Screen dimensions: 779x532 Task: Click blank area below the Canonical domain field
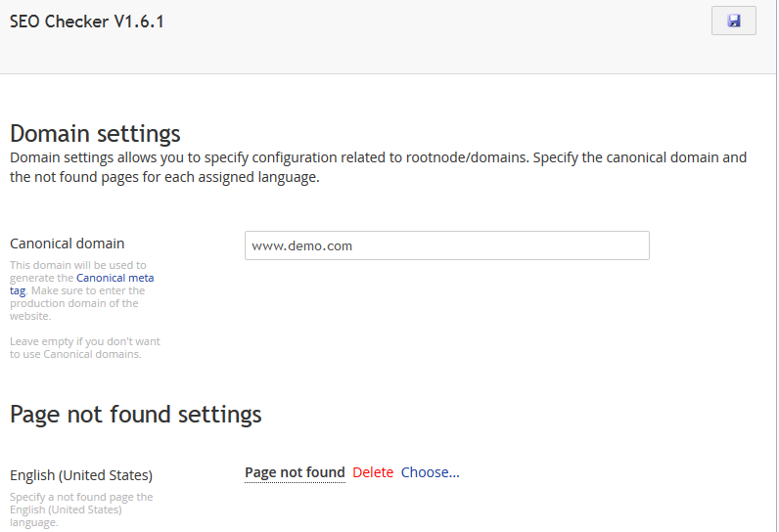[x=446, y=318]
